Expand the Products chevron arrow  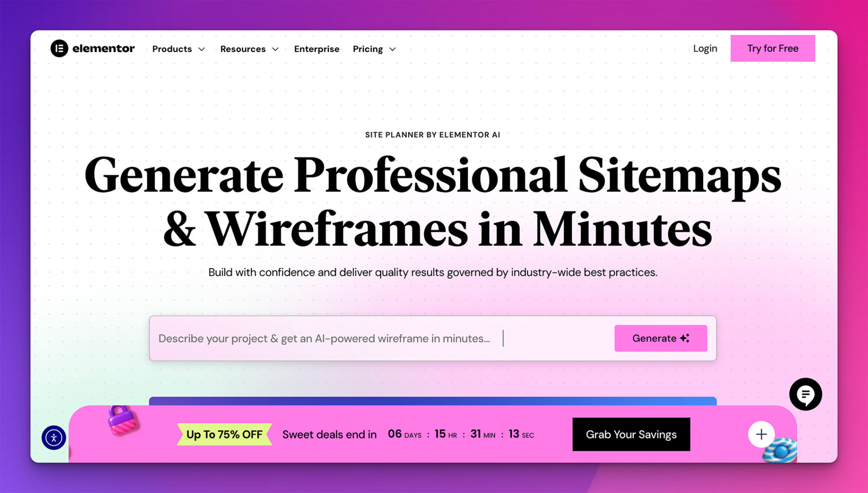coord(201,49)
